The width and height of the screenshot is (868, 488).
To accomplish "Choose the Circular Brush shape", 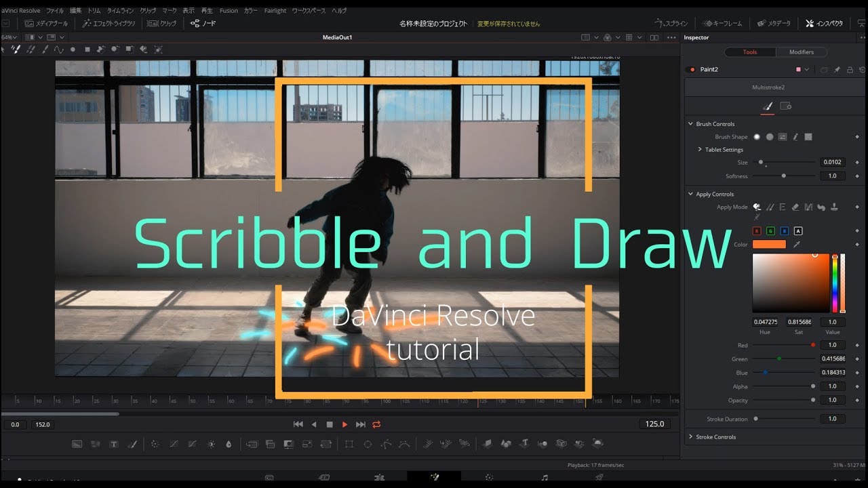I will point(770,137).
